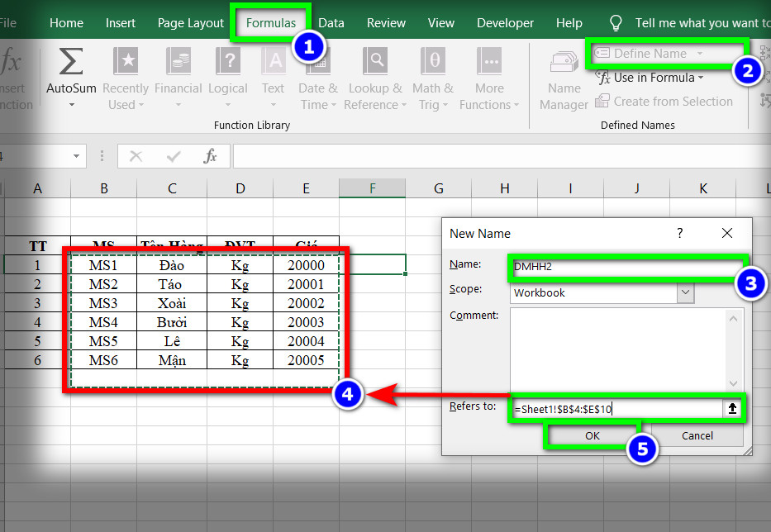Click the lightbulb Tell Me icon
The width and height of the screenshot is (771, 532).
616,22
